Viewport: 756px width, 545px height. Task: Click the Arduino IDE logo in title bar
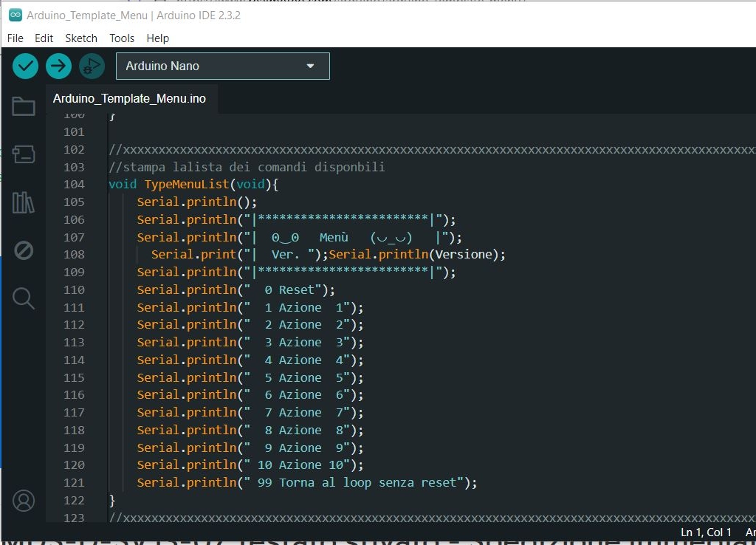[16, 15]
